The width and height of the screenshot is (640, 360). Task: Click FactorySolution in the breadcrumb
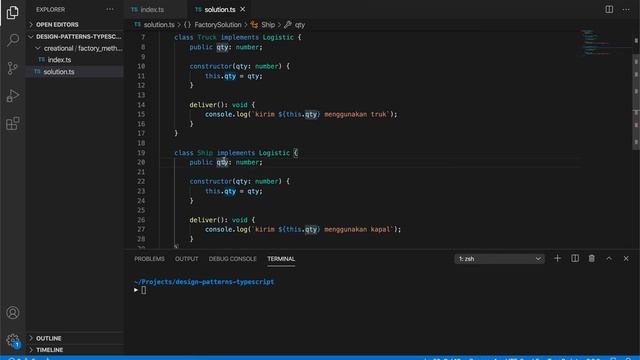[218, 25]
